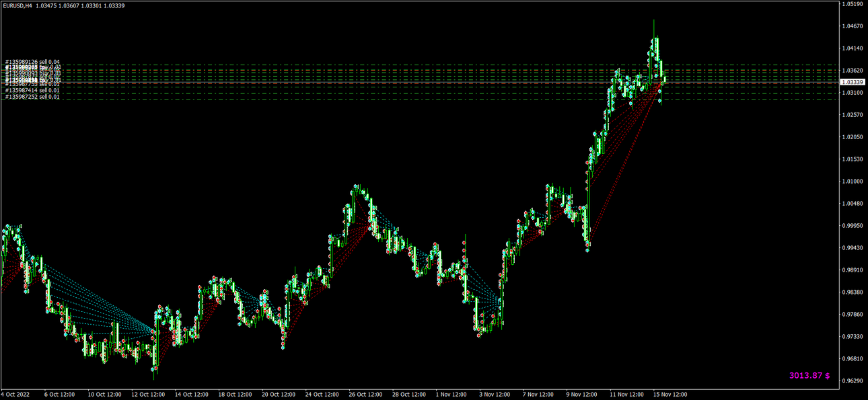The width and height of the screenshot is (868, 400).
Task: Click the 4 Oct 2022 time label
Action: (15, 395)
